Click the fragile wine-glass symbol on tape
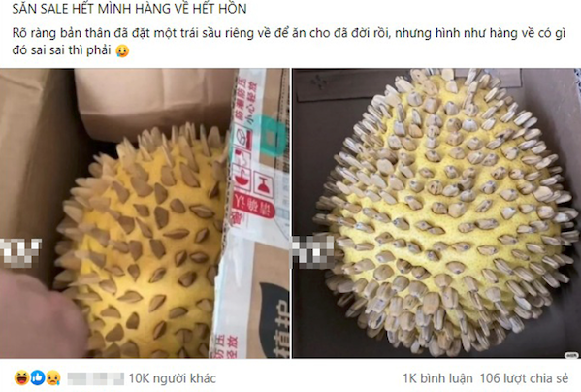The width and height of the screenshot is (581, 392). [x=263, y=184]
